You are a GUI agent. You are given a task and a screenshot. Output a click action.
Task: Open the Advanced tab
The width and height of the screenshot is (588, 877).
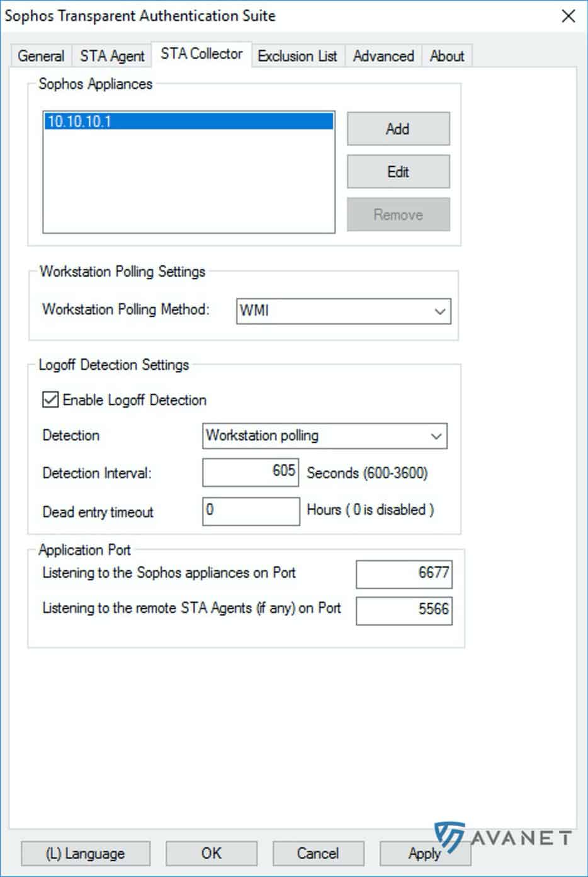pyautogui.click(x=383, y=56)
